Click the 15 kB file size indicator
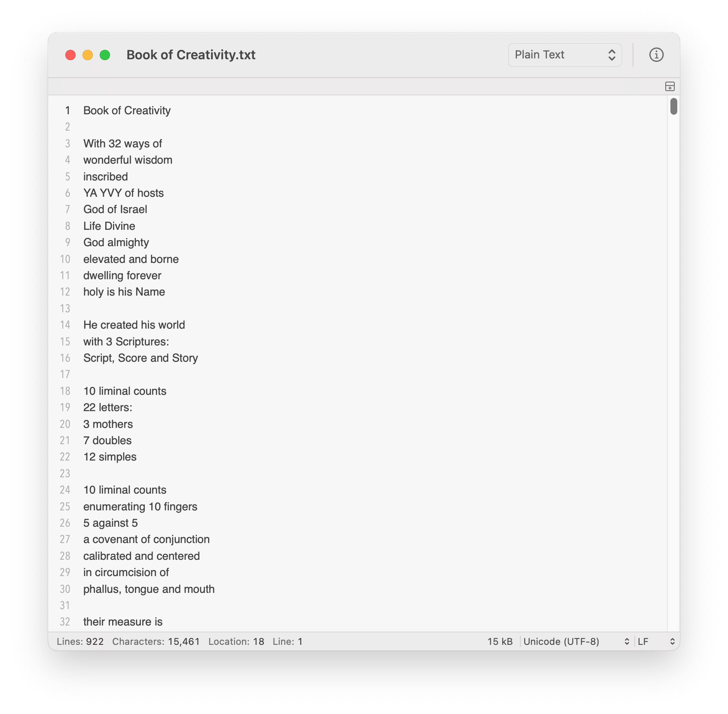728x714 pixels. (500, 641)
